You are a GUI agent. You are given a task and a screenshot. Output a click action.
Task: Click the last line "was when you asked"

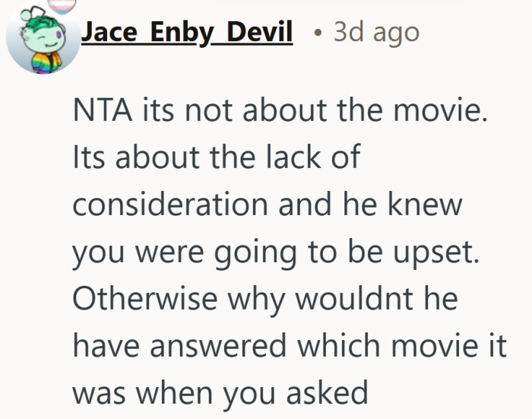coord(220,393)
